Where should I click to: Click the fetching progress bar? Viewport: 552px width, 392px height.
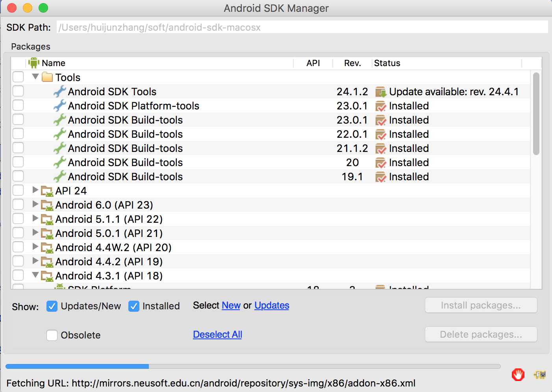point(253,366)
